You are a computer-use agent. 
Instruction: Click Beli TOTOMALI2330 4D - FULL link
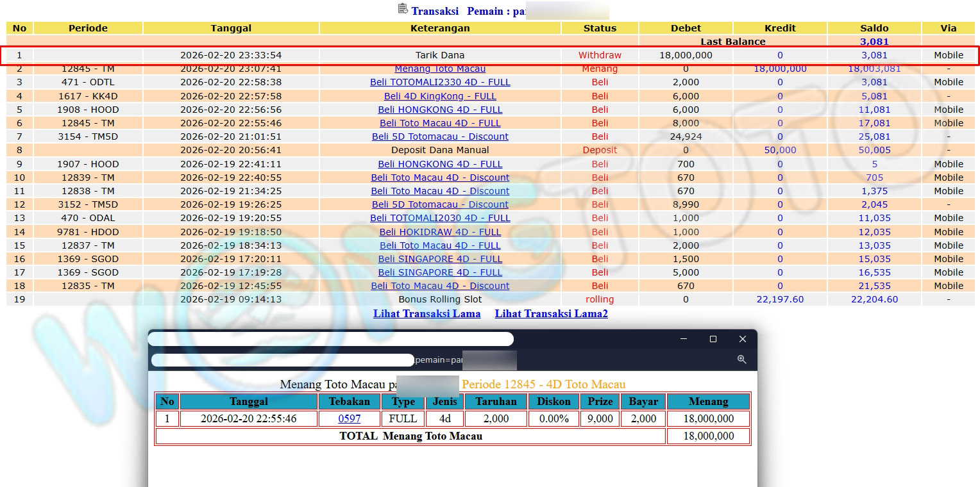pyautogui.click(x=440, y=82)
